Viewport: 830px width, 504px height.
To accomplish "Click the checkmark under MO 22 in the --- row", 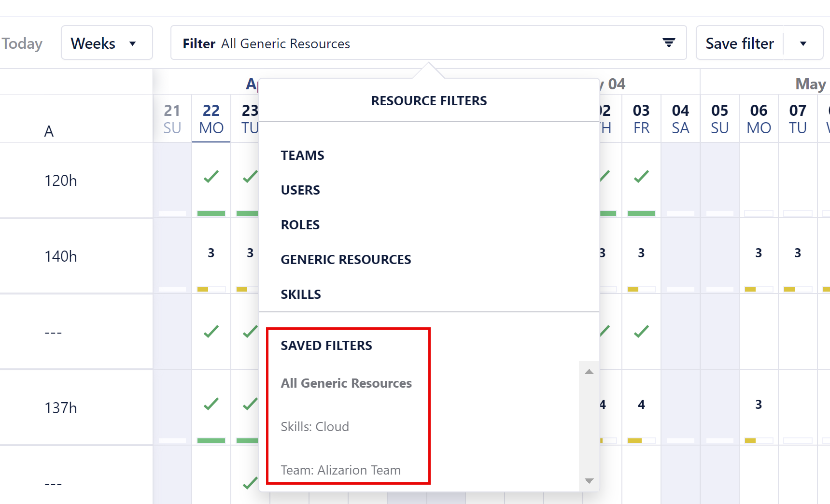I will pyautogui.click(x=211, y=332).
